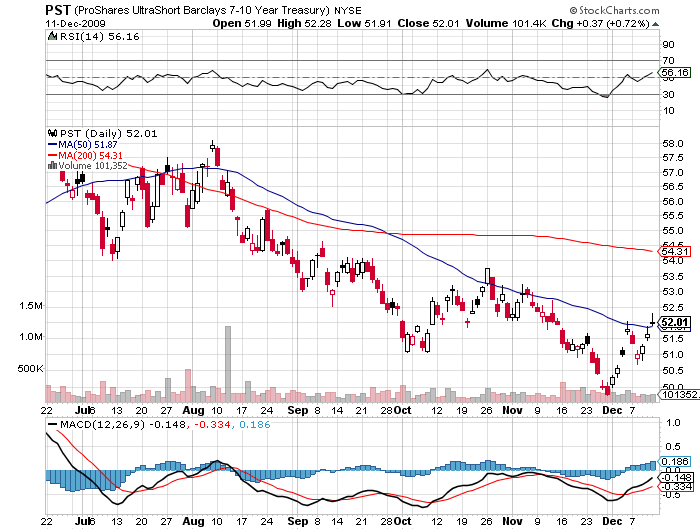This screenshot has width=700, height=530.
Task: Click the red line marker before MA(200)
Action: click(52, 155)
